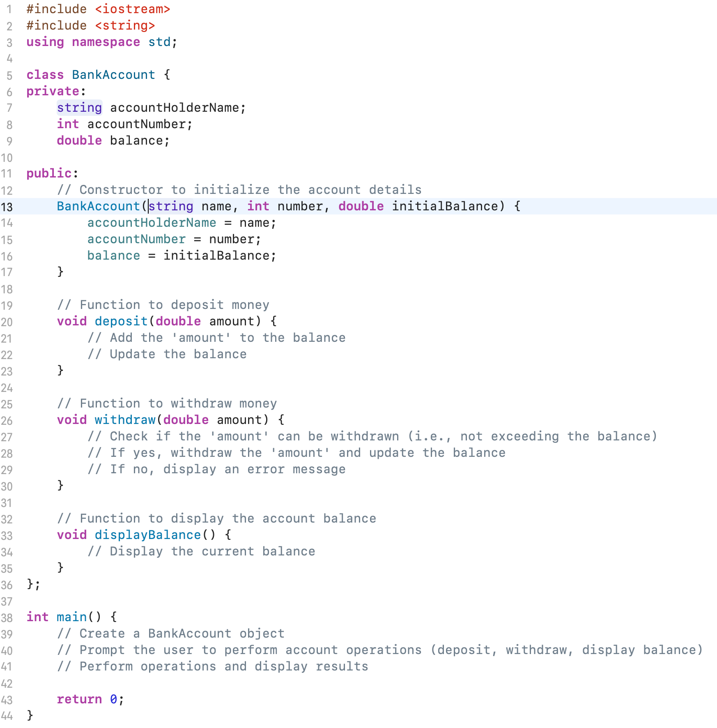This screenshot has width=717, height=728.
Task: Click the "displayBalance" function name
Action: 148,535
